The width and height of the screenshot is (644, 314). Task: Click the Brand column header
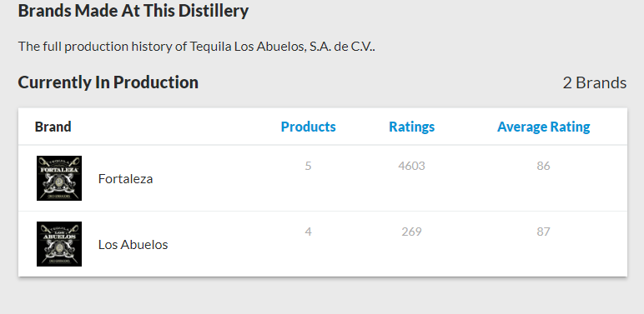(x=53, y=127)
